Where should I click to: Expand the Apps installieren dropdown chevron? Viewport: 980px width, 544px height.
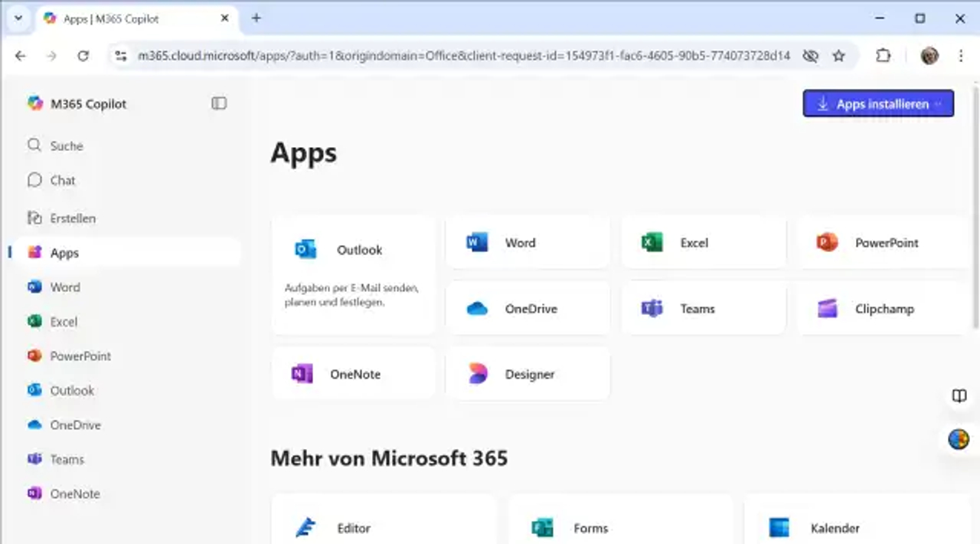[x=939, y=104]
